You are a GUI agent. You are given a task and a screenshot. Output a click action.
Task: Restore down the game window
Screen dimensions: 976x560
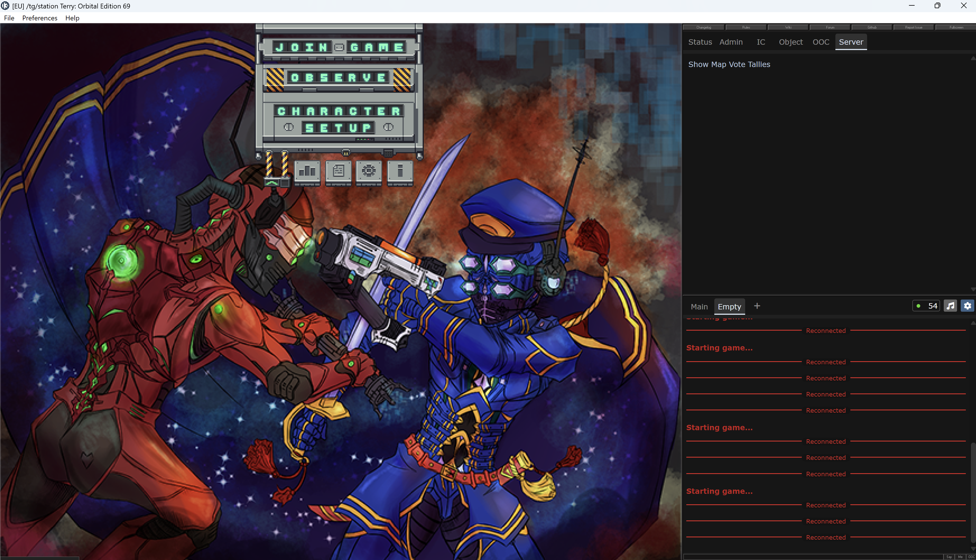(938, 6)
